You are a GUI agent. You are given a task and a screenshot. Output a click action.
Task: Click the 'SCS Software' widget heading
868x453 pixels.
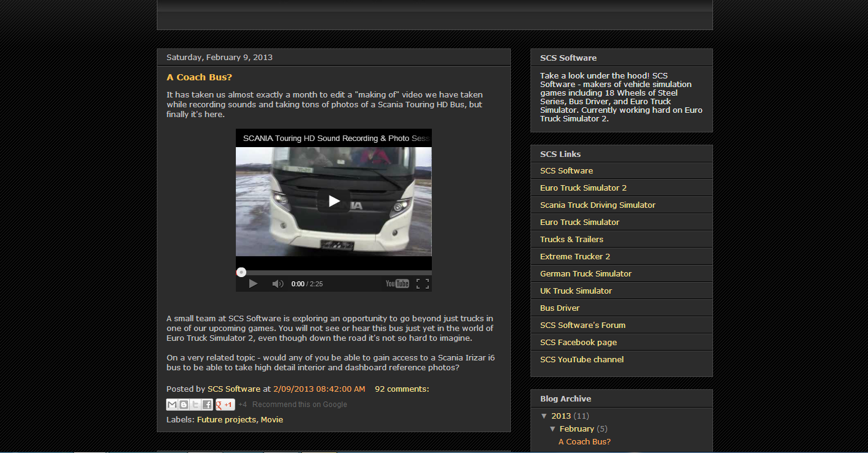pos(568,58)
